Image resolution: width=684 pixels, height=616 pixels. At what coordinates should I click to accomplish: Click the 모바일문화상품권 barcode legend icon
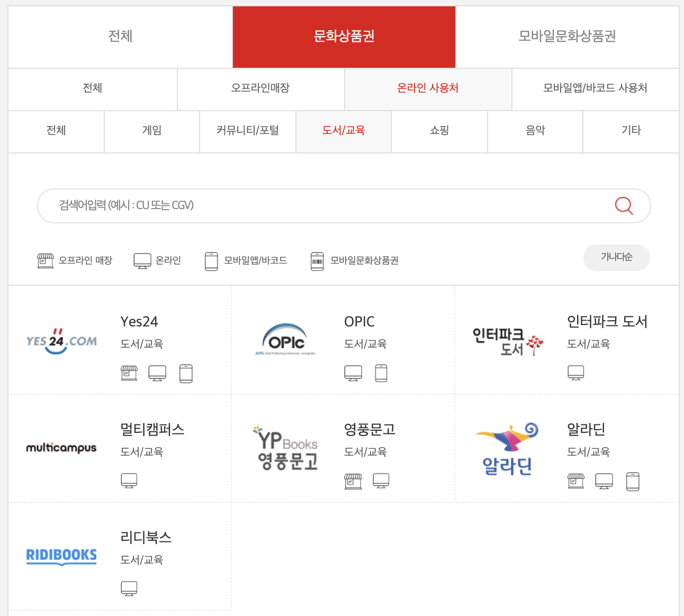click(317, 260)
